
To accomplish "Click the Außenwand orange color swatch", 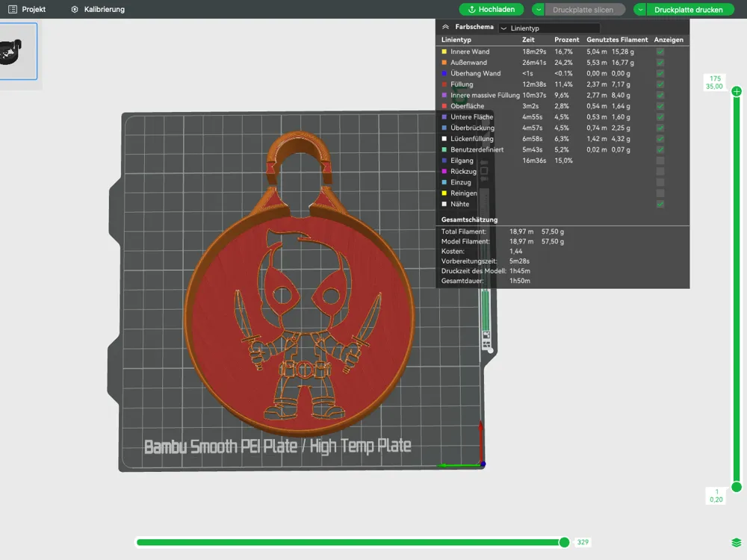I will pyautogui.click(x=444, y=63).
